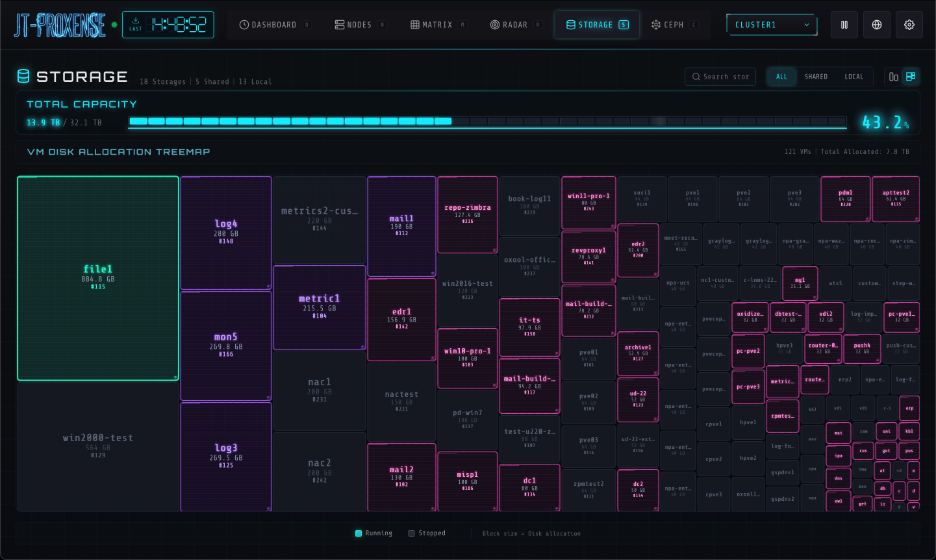Click the log3 block
The width and height of the screenshot is (936, 560).
click(x=226, y=457)
